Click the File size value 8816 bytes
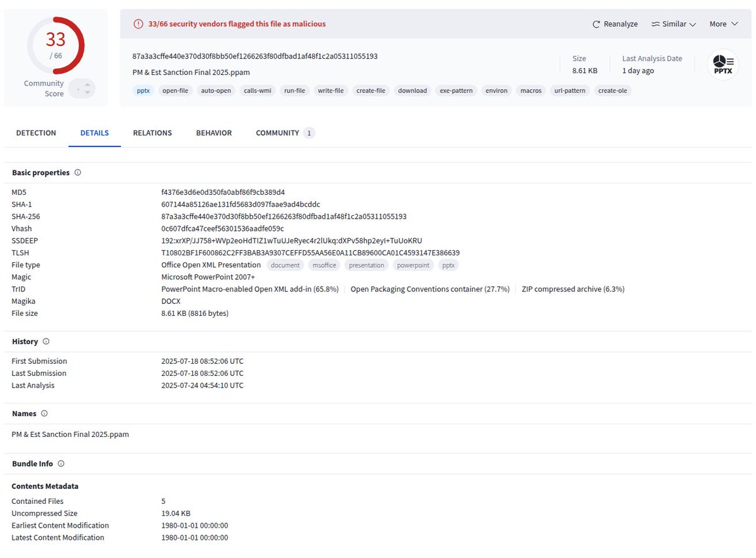The image size is (756, 558). pos(195,313)
